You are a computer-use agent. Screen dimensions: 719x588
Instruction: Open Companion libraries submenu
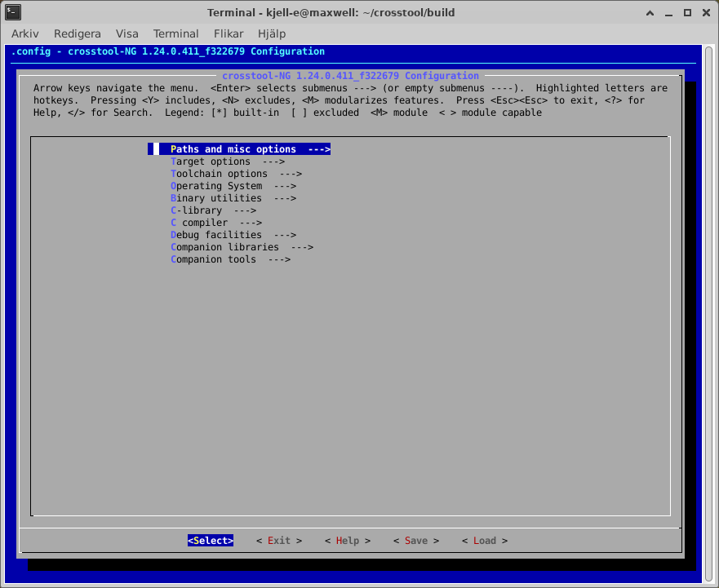242,247
